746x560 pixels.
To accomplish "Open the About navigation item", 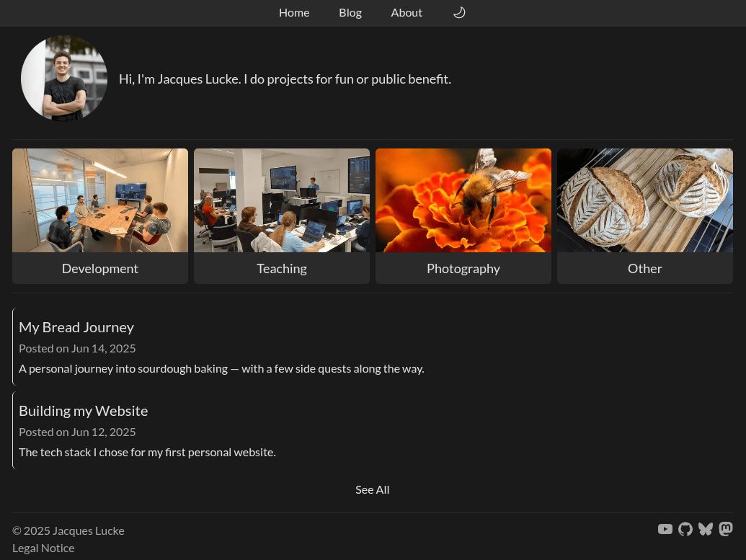I will click(x=407, y=12).
